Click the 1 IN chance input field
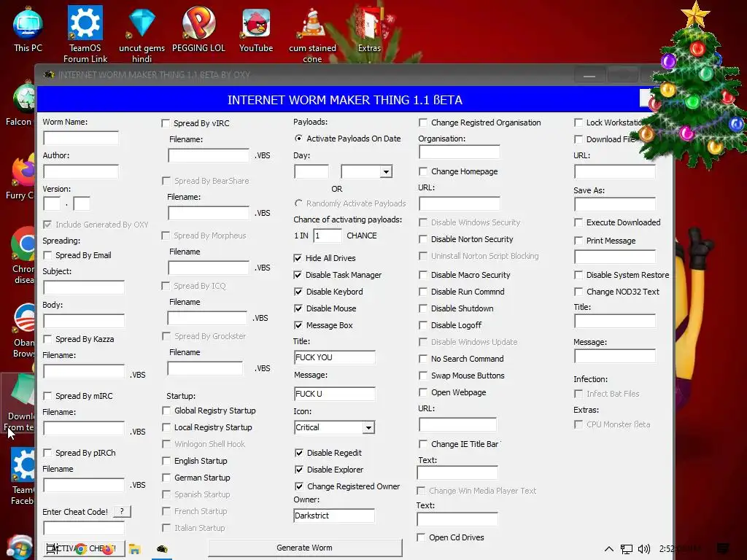The width and height of the screenshot is (747, 560). click(x=328, y=236)
